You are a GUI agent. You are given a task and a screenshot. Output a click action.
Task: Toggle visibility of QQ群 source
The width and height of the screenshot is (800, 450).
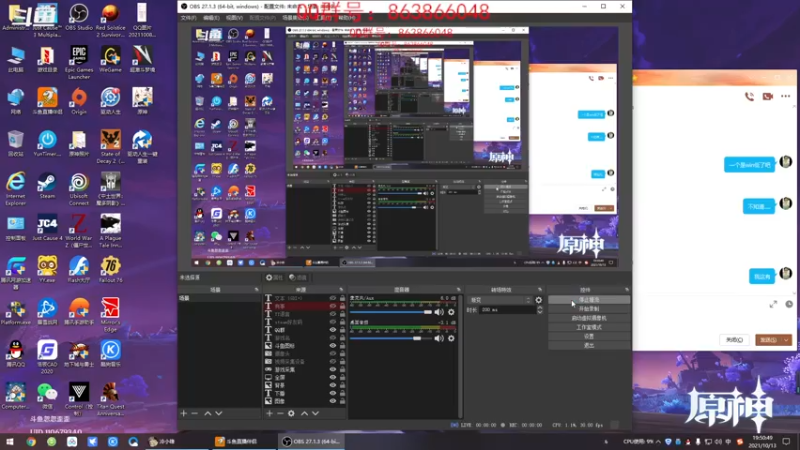333,330
